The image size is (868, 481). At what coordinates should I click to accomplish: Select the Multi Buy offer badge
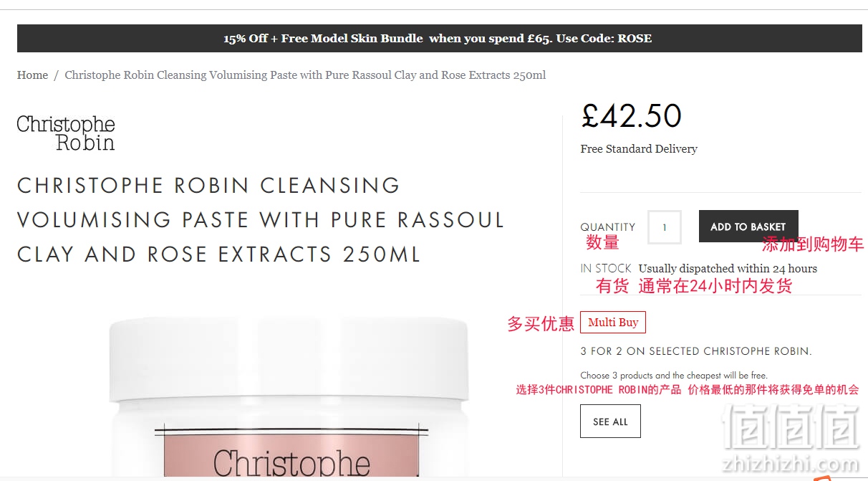click(613, 323)
